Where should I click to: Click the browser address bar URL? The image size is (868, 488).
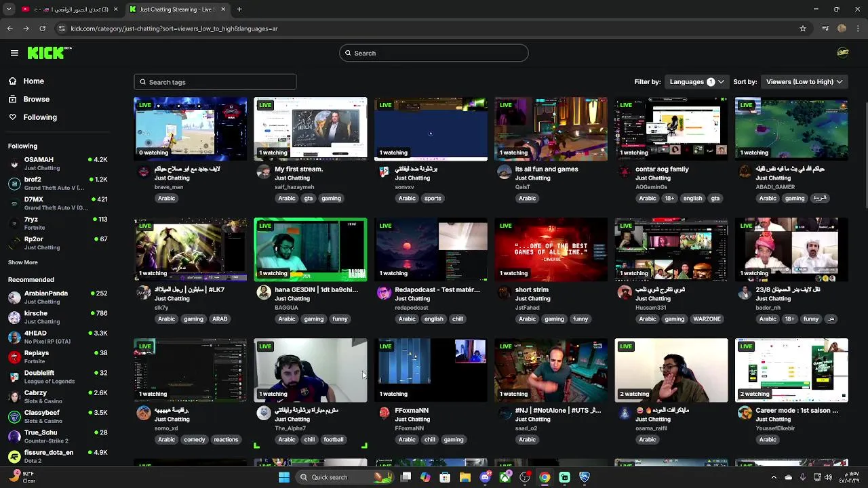pos(174,28)
